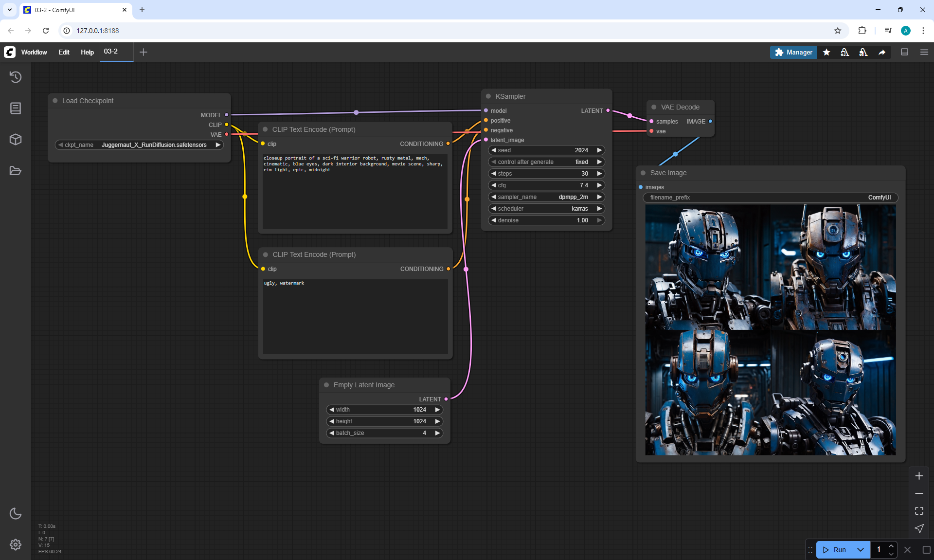Viewport: 934px width, 560px height.
Task: Click the Manager button
Action: 793,52
